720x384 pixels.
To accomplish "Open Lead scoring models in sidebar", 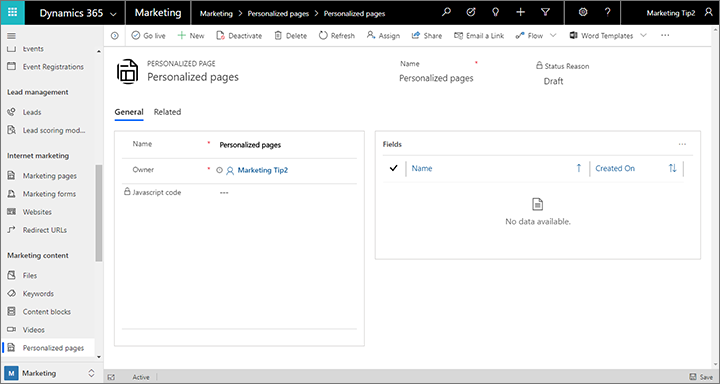I will pos(47,130).
